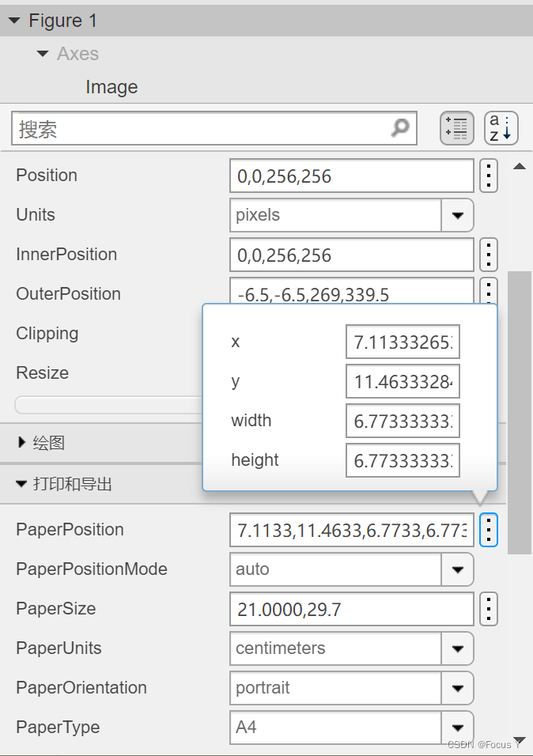
Task: Click the Position value field
Action: 352,176
